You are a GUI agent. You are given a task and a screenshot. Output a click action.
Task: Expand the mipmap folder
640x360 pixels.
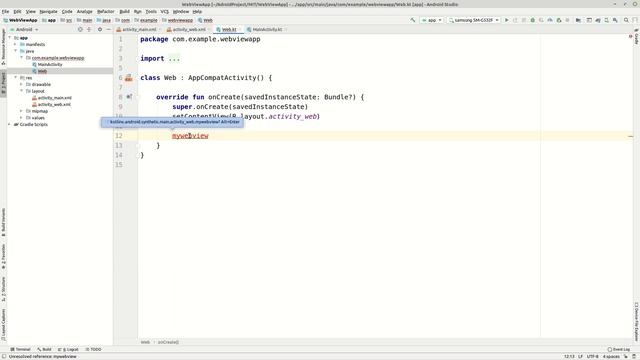pyautogui.click(x=22, y=111)
